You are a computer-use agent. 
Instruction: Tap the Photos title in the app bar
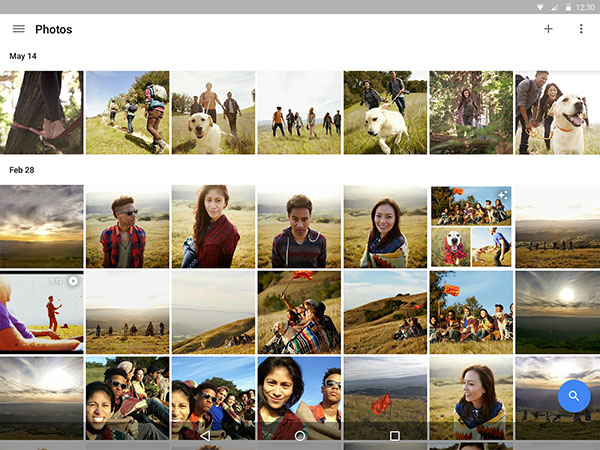53,29
